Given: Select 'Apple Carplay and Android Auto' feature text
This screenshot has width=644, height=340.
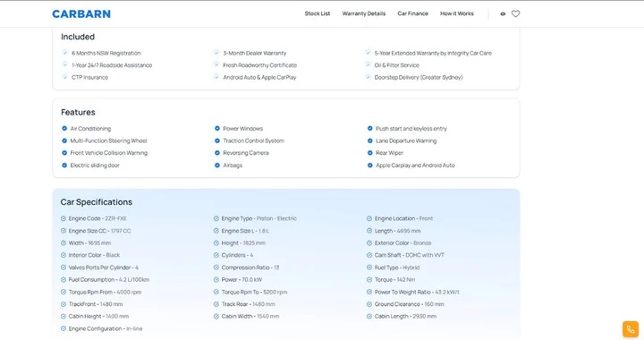Looking at the screenshot, I should click(x=415, y=165).
